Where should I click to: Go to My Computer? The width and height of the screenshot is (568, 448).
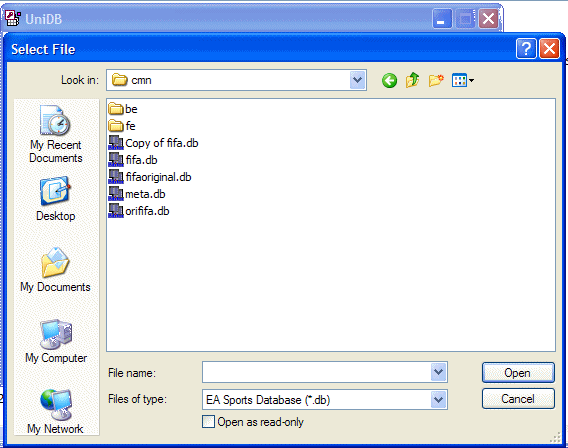pos(56,341)
